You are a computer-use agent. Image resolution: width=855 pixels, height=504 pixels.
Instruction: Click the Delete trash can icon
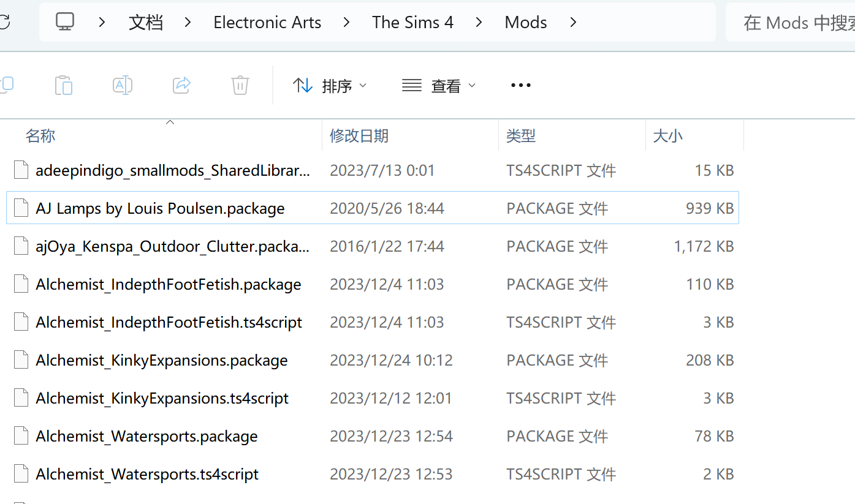click(240, 85)
